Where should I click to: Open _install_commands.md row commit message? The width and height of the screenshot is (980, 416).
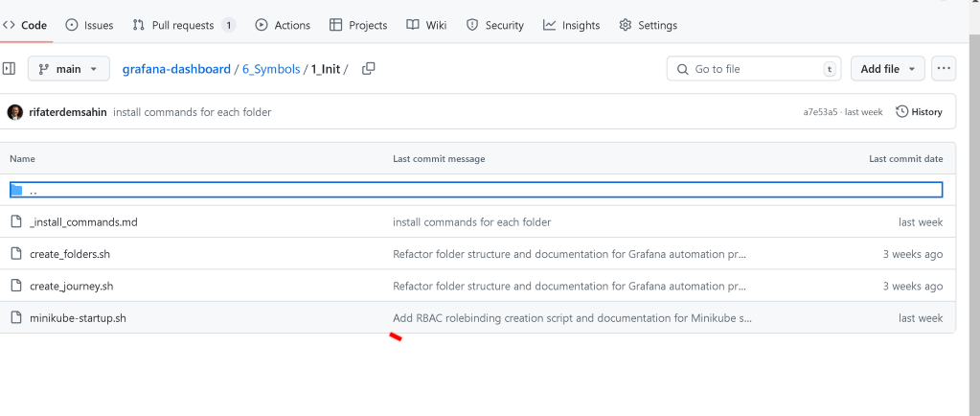click(472, 222)
